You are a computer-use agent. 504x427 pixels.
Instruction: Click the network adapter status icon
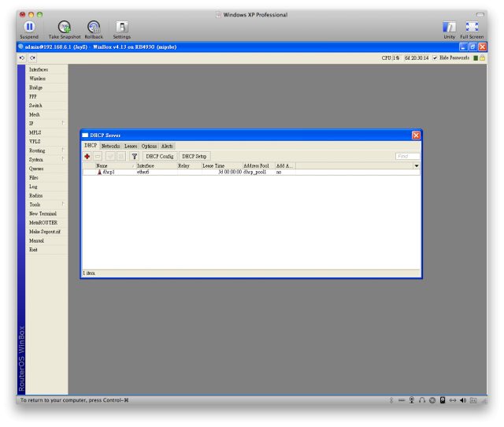tap(453, 400)
